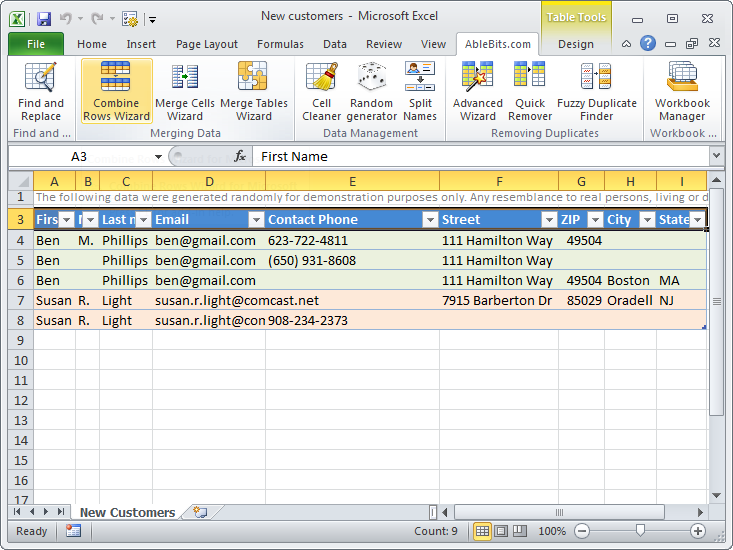Screen dimensions: 733x550
Task: Click the insert function fx icon
Action: pyautogui.click(x=240, y=156)
